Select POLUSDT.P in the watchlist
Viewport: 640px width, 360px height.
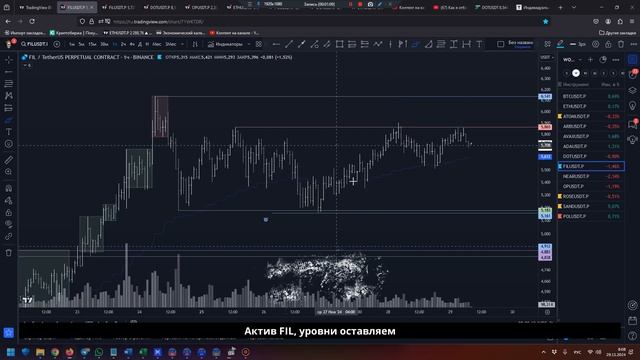click(591, 216)
